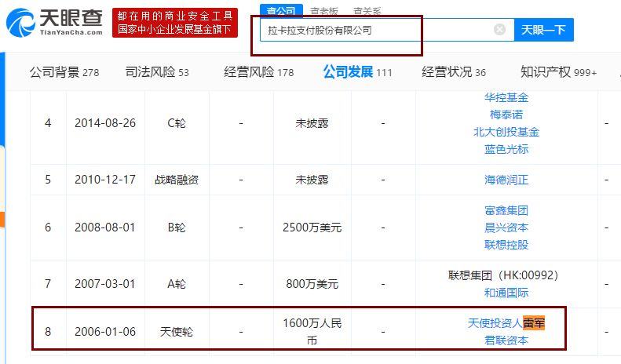Select the B轮 round cell
The width and height of the screenshot is (621, 364).
tap(177, 228)
